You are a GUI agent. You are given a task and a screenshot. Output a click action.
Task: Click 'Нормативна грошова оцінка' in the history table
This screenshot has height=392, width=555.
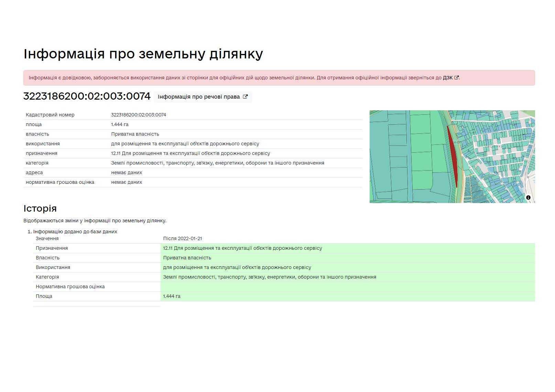pyautogui.click(x=70, y=287)
